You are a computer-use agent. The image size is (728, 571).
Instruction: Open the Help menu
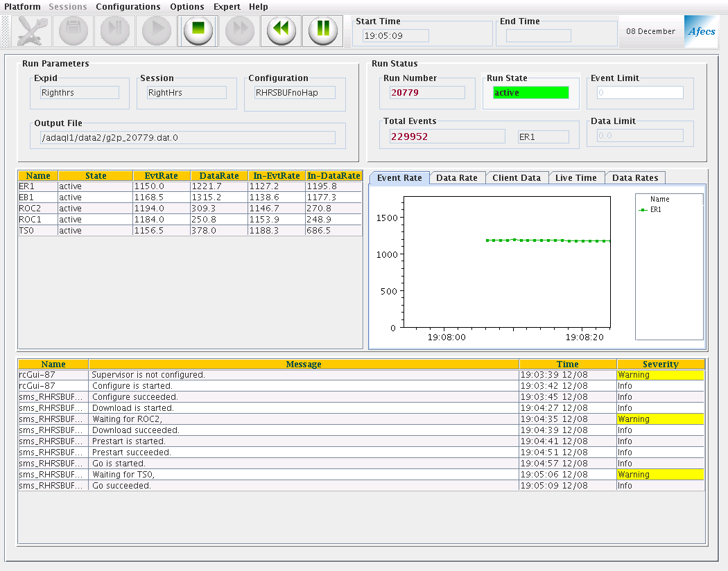coord(258,6)
